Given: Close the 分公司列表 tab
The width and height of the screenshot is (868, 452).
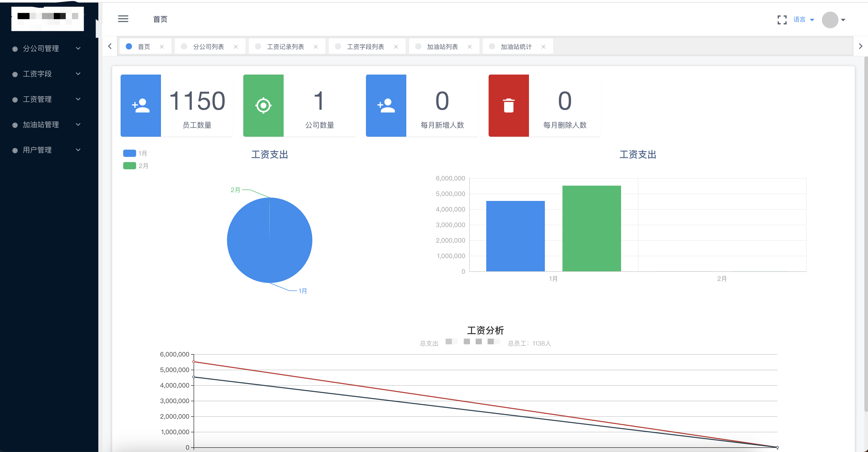Looking at the screenshot, I should point(236,47).
